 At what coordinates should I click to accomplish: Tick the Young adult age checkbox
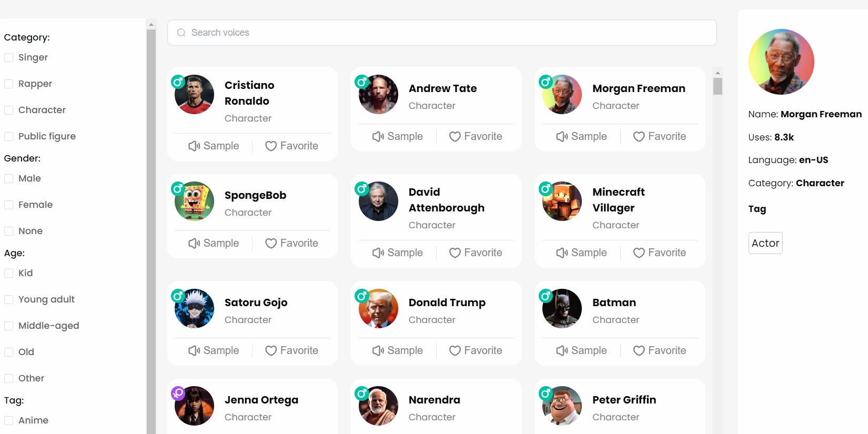pyautogui.click(x=9, y=299)
